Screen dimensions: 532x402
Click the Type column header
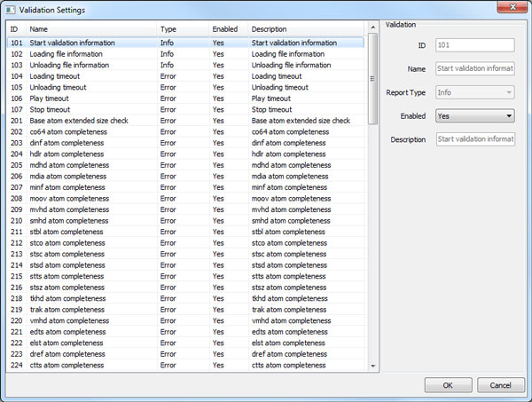coord(180,29)
